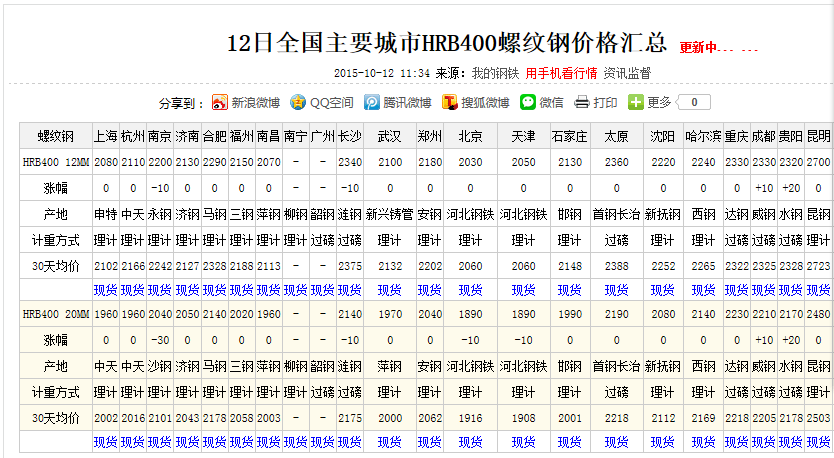834x458 pixels.
Task: Click the WeChat green share icon
Action: [528, 102]
